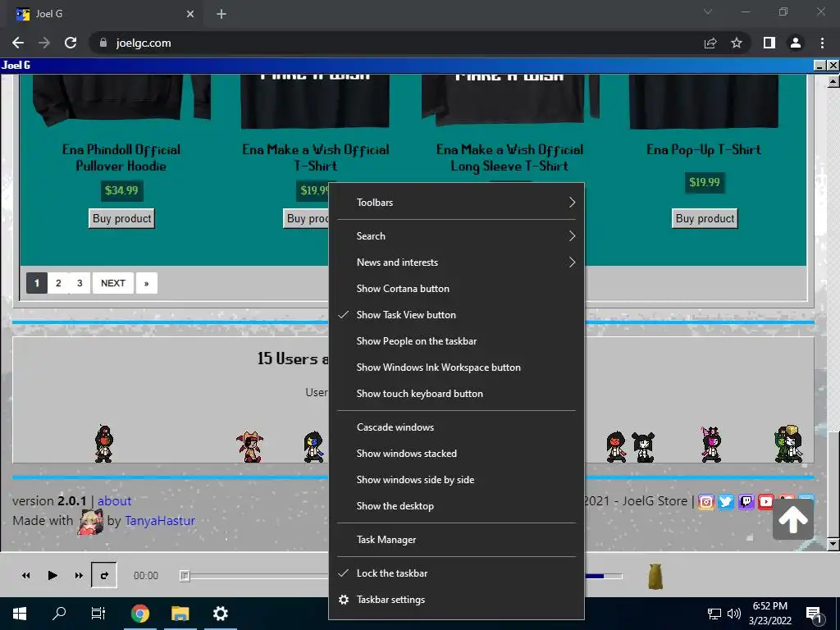Toggle Lock the taskbar option
The height and width of the screenshot is (630, 840).
[x=456, y=573]
